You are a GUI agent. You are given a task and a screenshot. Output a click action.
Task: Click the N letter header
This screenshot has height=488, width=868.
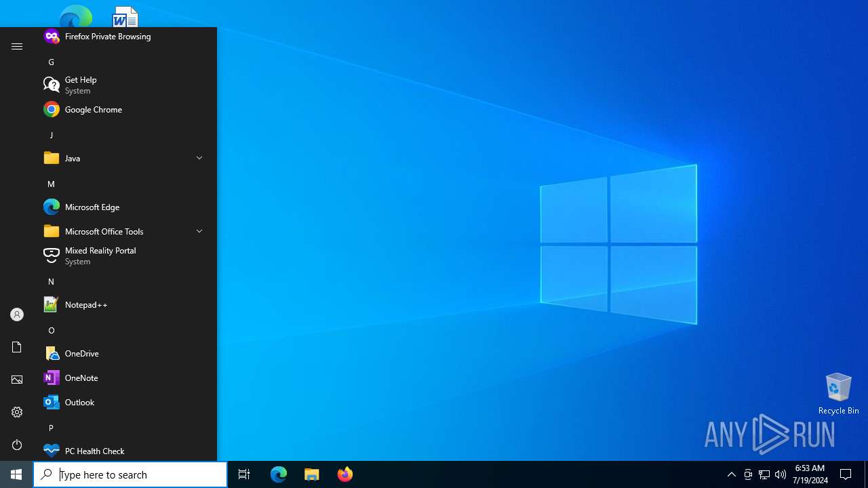pos(51,281)
